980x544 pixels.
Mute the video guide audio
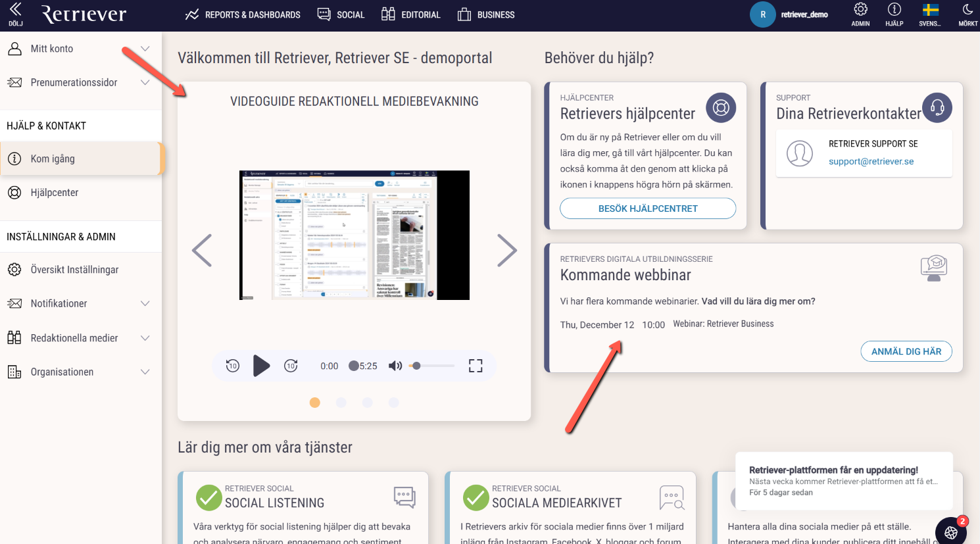(395, 366)
